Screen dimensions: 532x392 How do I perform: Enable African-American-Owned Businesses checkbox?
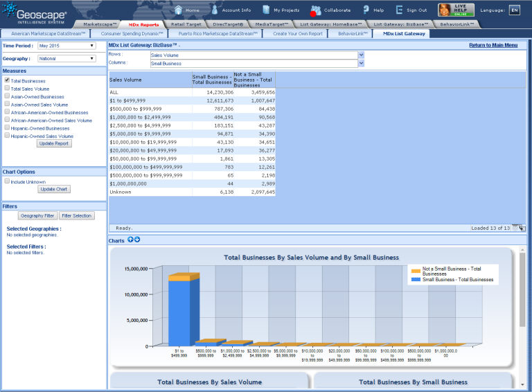7,112
